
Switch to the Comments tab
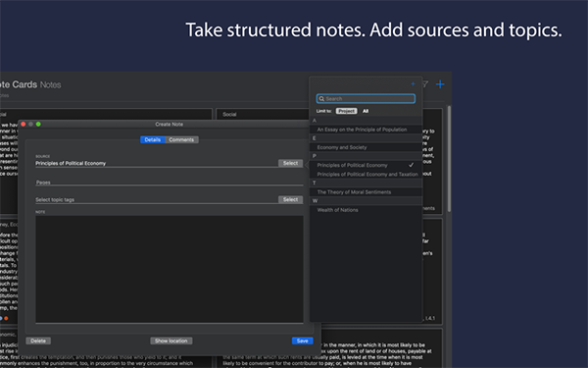(181, 139)
